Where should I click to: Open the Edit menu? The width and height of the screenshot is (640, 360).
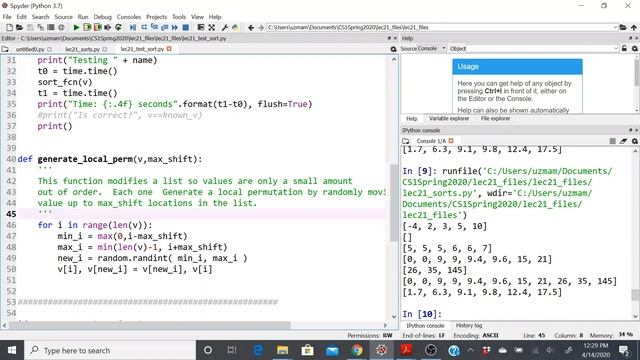click(21, 17)
